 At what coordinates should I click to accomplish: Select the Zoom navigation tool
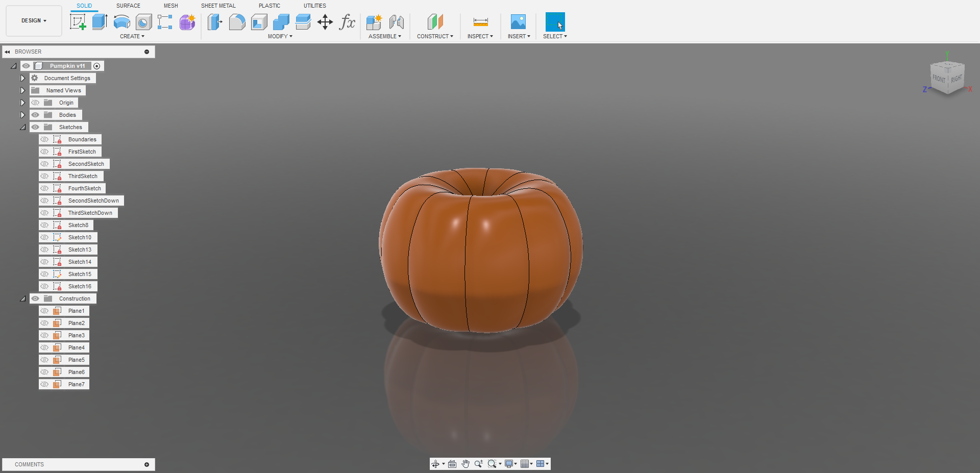click(478, 464)
